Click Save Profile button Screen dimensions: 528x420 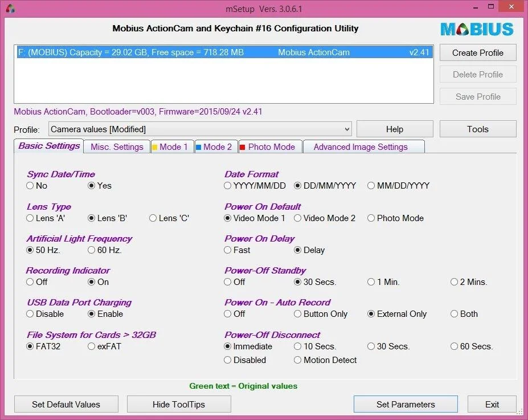(477, 97)
